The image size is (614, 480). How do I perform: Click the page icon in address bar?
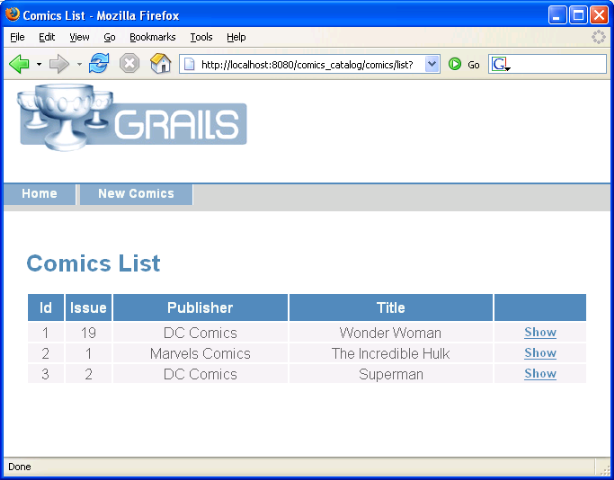(x=189, y=64)
